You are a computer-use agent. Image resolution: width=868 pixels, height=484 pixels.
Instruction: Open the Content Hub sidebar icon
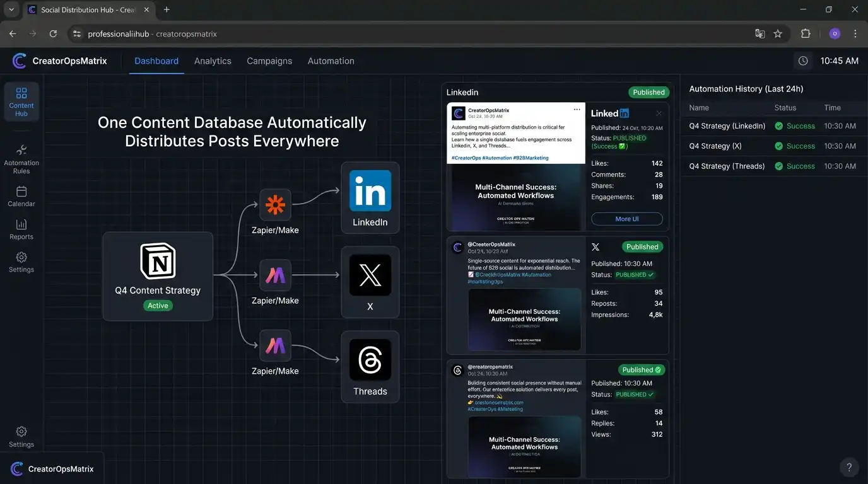(x=21, y=101)
